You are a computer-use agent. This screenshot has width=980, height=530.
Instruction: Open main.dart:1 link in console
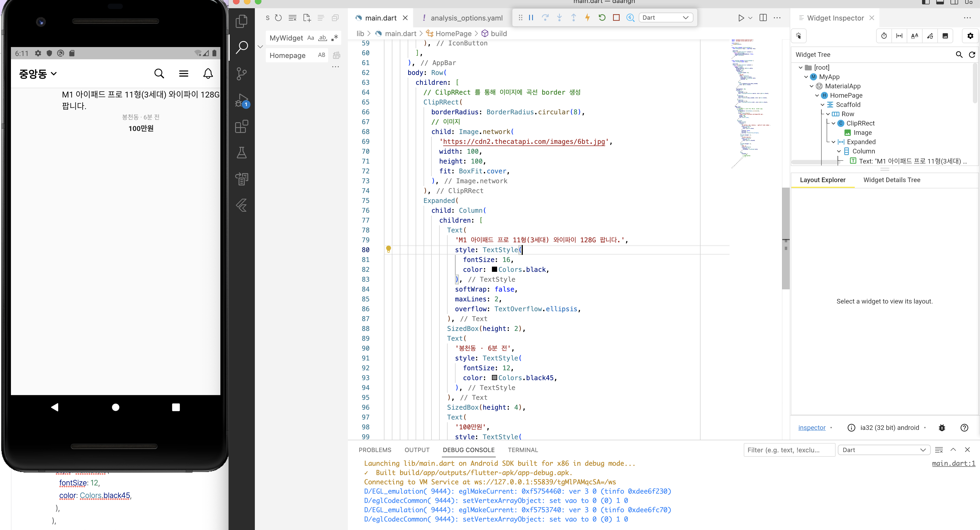coord(953,464)
